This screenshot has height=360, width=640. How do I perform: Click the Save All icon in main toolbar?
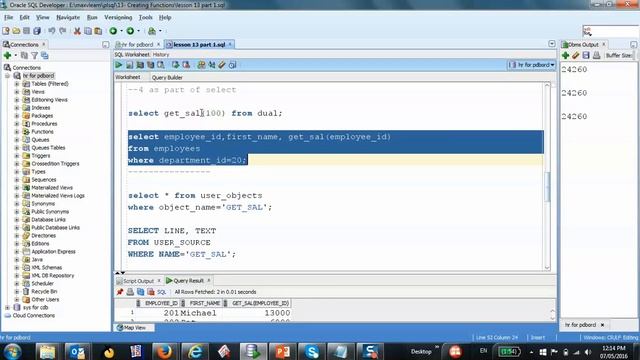(x=37, y=31)
